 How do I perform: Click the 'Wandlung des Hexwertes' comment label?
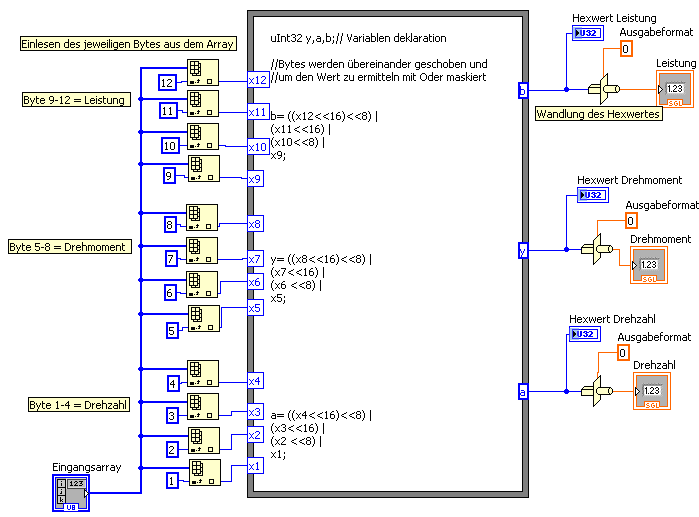click(599, 114)
